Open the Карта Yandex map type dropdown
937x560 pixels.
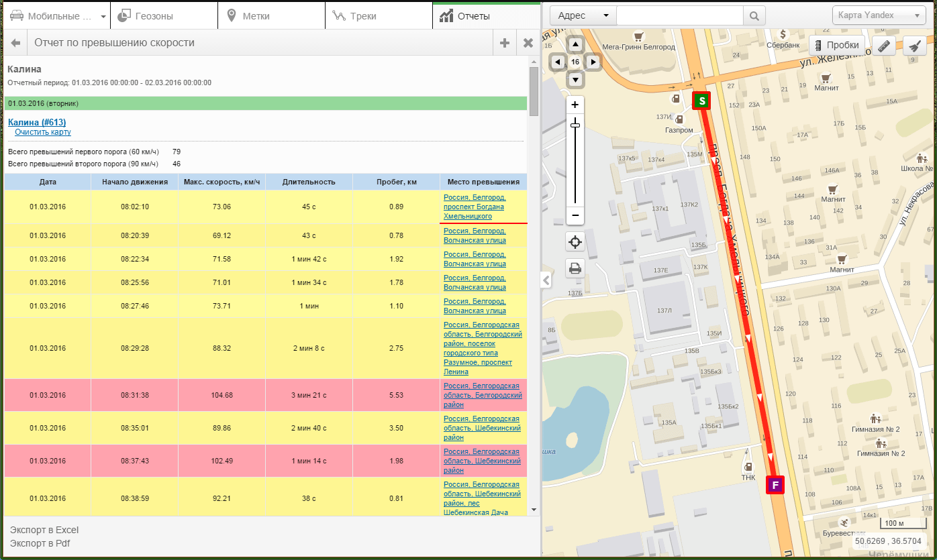[879, 15]
